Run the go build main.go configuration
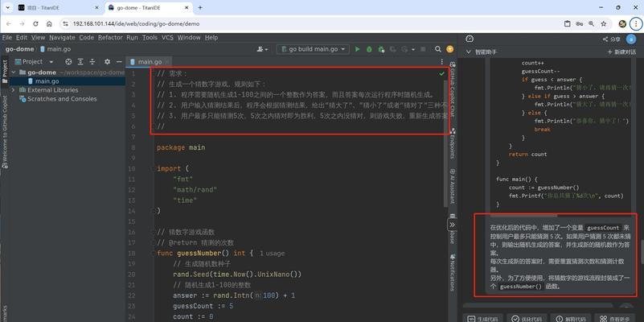The height and width of the screenshot is (322, 644). (357, 49)
